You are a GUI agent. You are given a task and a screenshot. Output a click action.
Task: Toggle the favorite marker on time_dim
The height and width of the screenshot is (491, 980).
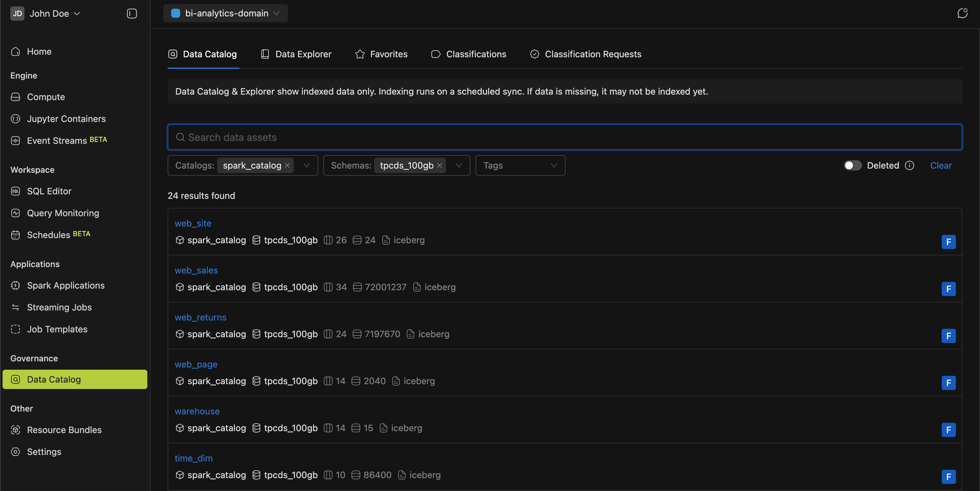point(948,477)
